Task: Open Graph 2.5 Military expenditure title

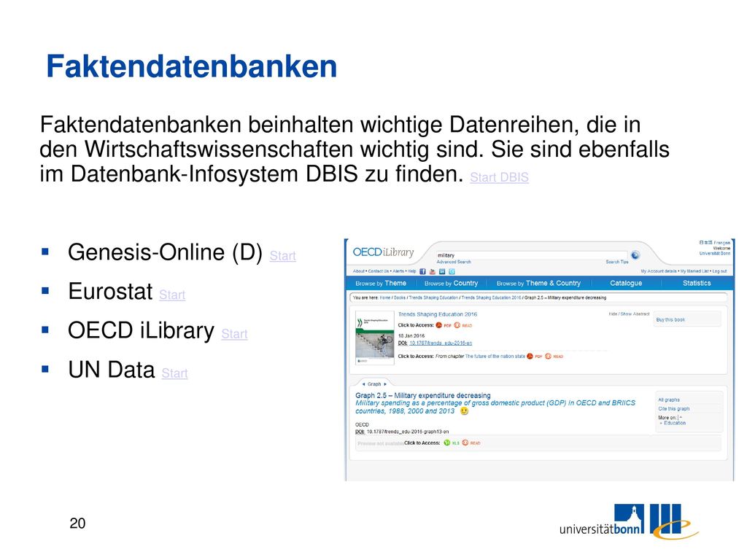Action: click(x=422, y=395)
